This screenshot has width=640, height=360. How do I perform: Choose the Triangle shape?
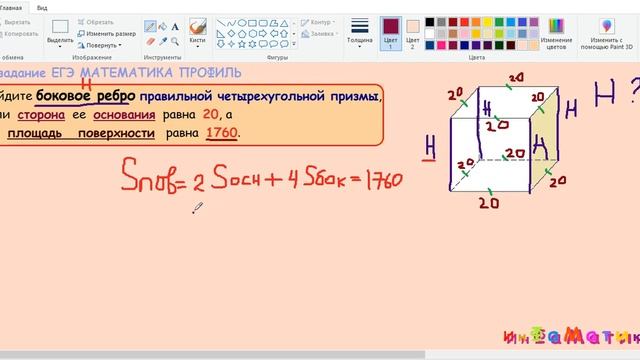click(x=284, y=23)
